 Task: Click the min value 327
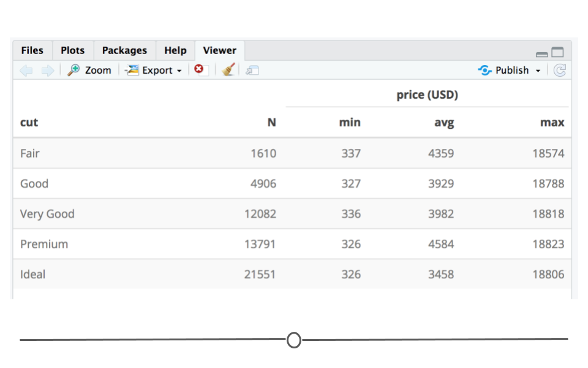tap(351, 183)
